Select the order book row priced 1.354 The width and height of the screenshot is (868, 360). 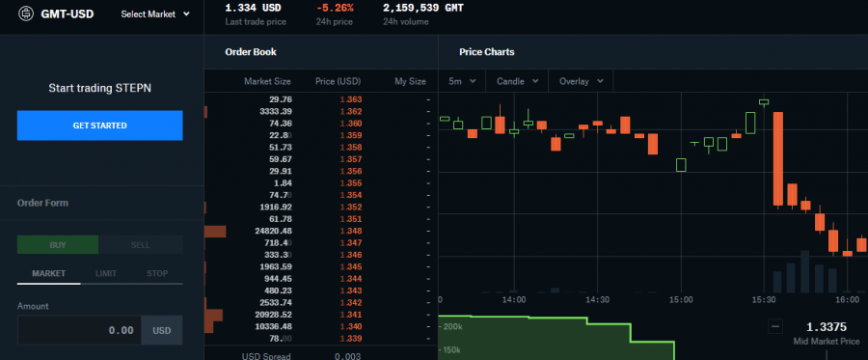(321, 195)
